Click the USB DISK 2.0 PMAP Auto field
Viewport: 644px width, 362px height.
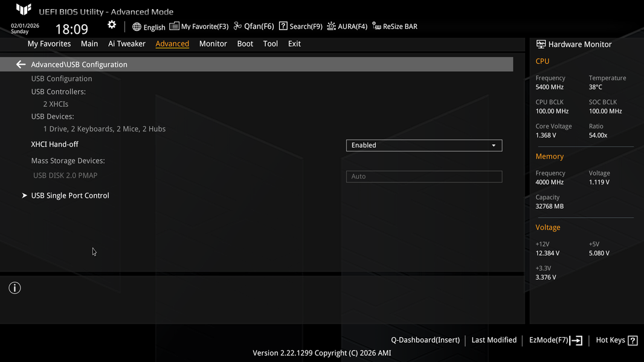point(424,176)
